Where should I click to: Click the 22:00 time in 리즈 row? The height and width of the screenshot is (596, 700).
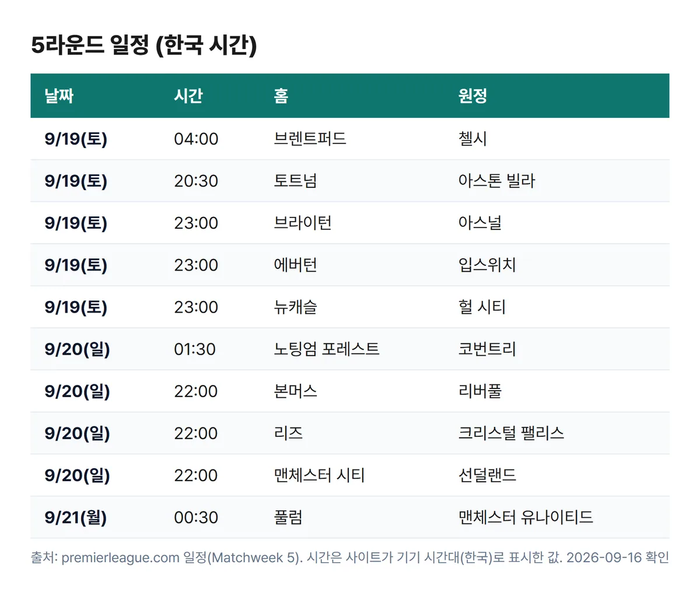[x=196, y=433]
